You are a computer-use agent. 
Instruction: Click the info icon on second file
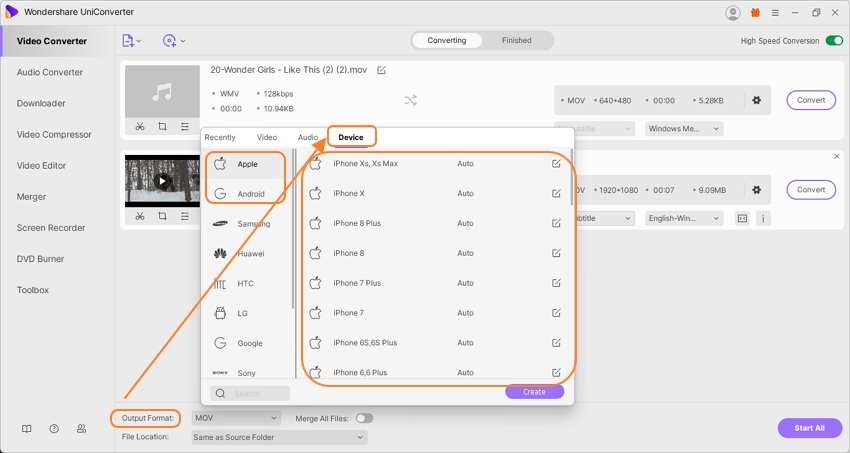[763, 218]
